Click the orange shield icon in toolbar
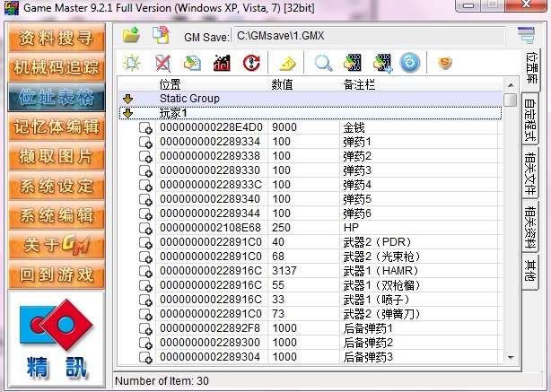 445,64
